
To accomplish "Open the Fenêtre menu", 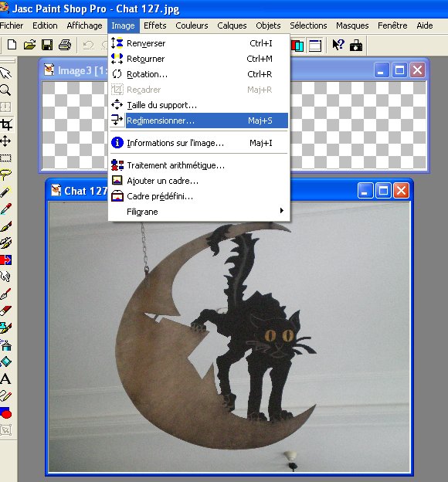I will tap(392, 25).
